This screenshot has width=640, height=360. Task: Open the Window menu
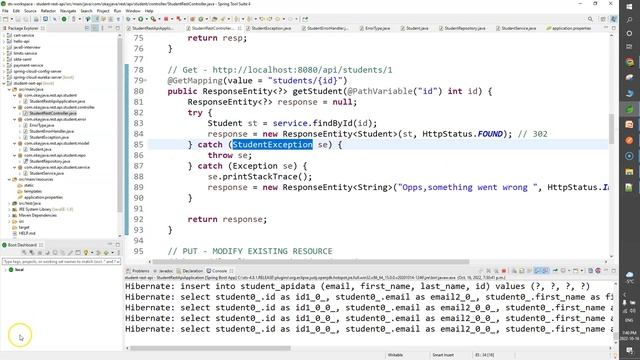coord(133,11)
